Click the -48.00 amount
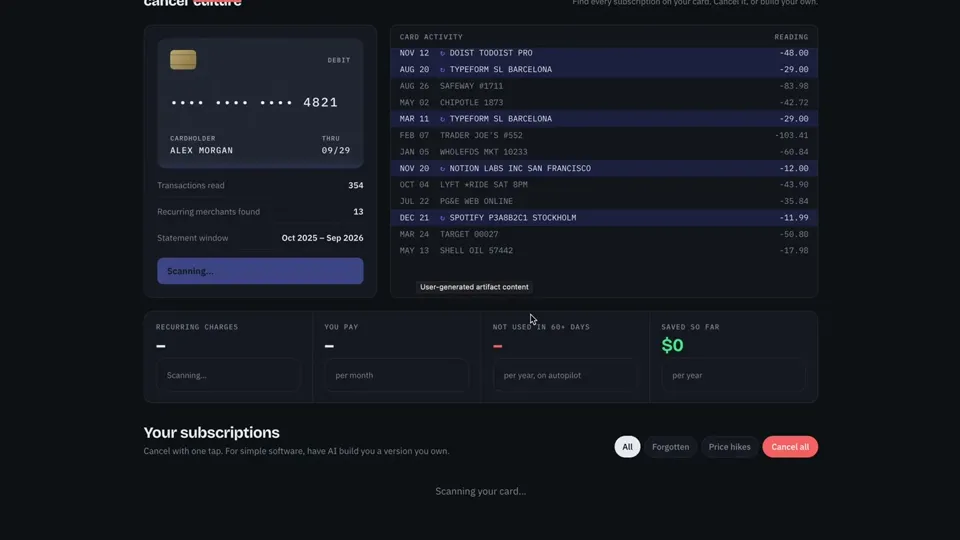The image size is (960, 540). [x=794, y=53]
